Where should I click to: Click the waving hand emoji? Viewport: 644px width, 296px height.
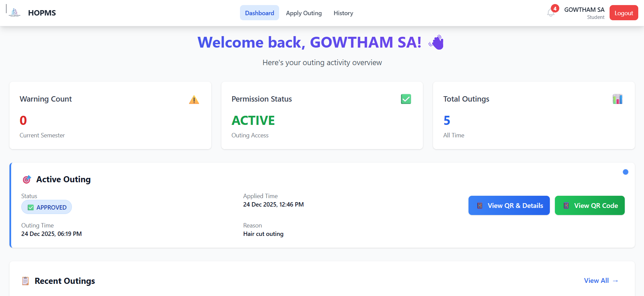click(x=436, y=42)
